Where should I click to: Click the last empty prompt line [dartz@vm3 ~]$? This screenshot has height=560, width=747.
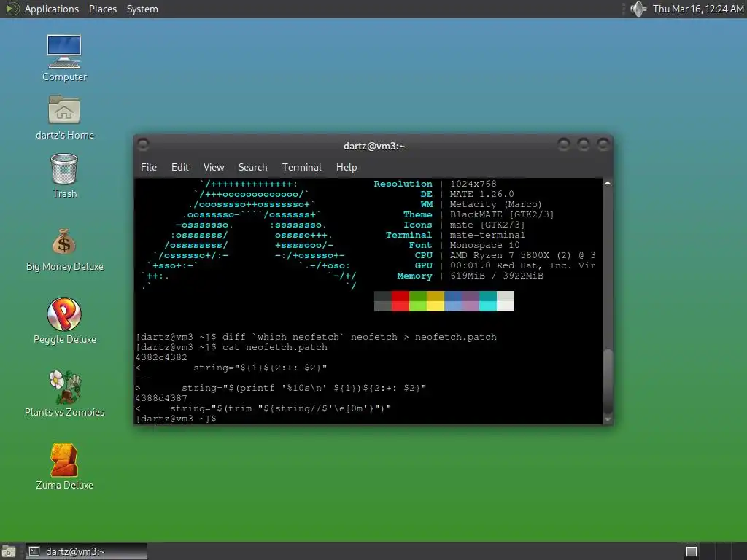(x=177, y=419)
